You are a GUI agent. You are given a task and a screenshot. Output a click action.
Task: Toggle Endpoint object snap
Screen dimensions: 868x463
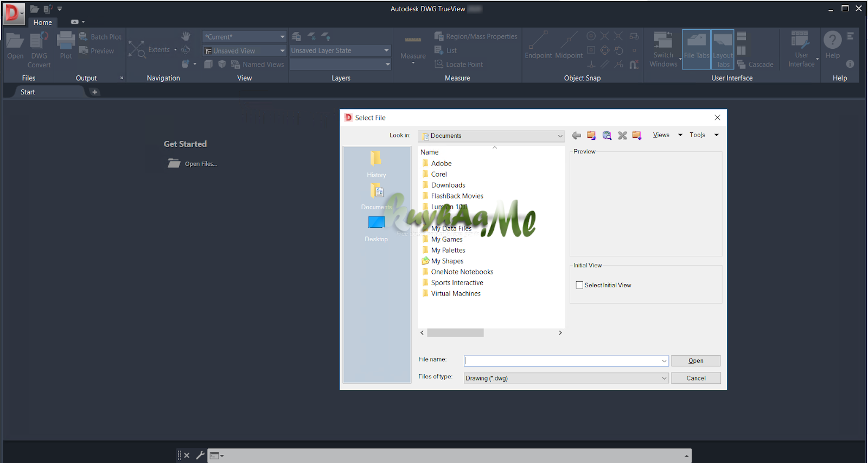click(x=538, y=45)
